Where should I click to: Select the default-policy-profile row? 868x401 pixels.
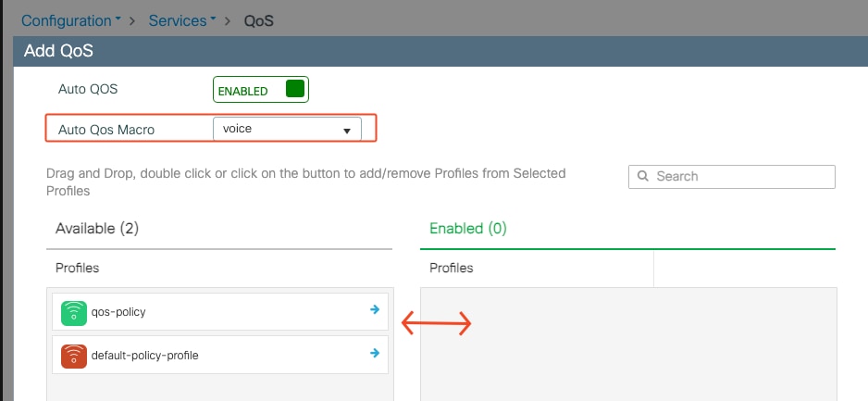220,355
